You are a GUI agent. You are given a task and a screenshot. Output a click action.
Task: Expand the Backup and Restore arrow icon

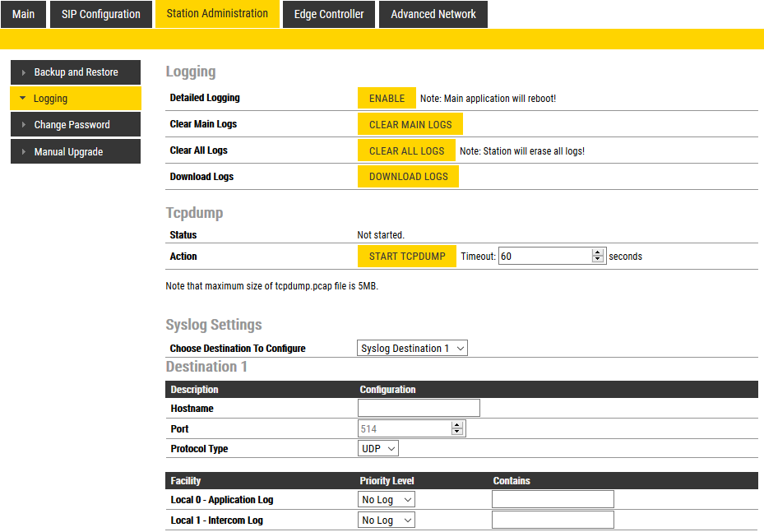click(24, 72)
